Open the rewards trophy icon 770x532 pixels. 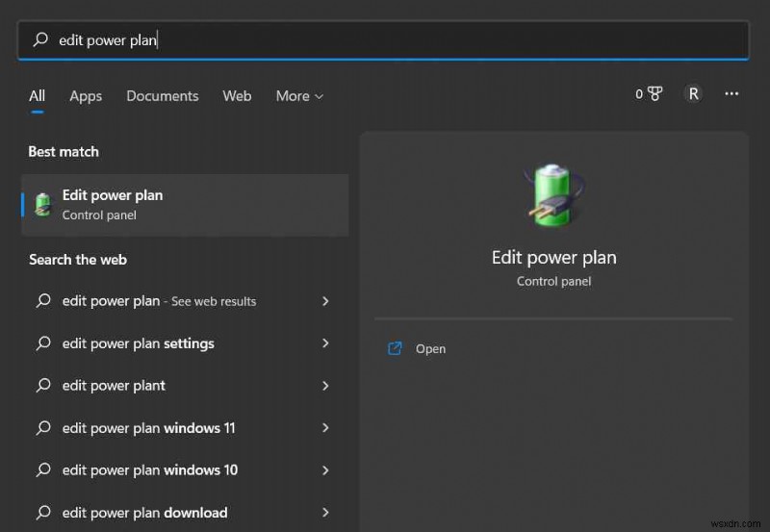click(x=654, y=94)
